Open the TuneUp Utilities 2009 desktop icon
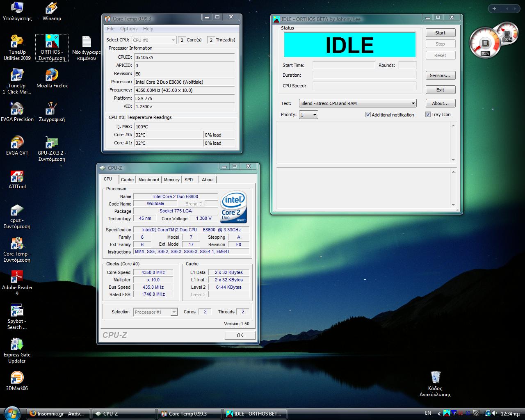This screenshot has width=525, height=420. coord(17,48)
